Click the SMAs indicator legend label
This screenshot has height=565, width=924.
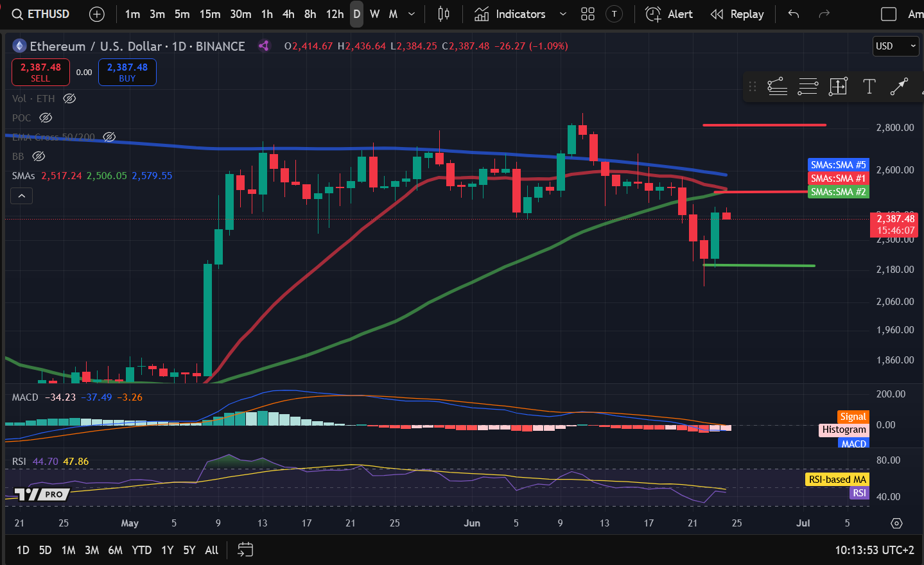[x=24, y=175]
